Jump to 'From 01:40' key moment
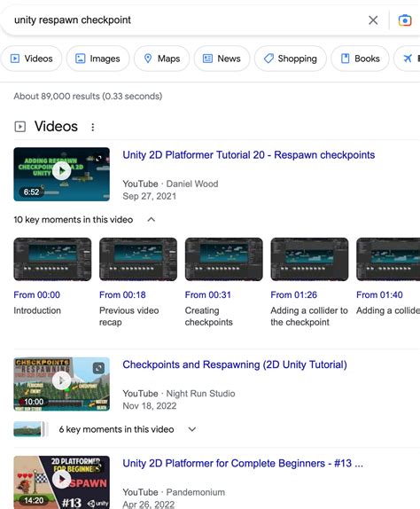Image resolution: width=420 pixels, height=509 pixels. point(379,294)
